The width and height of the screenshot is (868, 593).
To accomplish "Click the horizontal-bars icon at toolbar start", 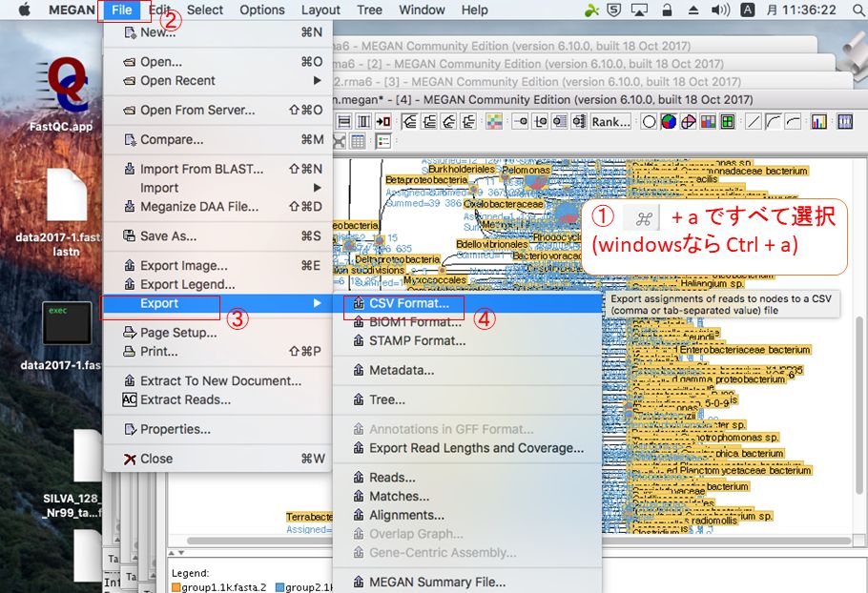I will click(343, 121).
